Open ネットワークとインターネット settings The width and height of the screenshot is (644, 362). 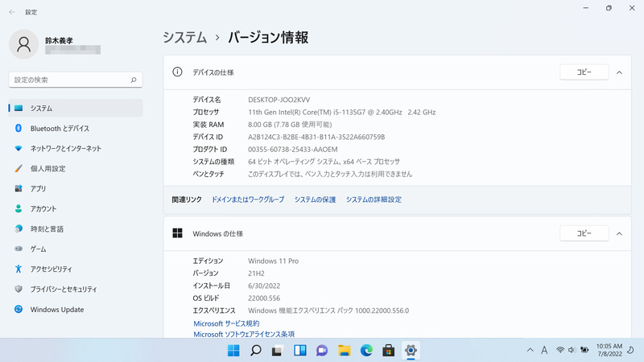click(76, 148)
